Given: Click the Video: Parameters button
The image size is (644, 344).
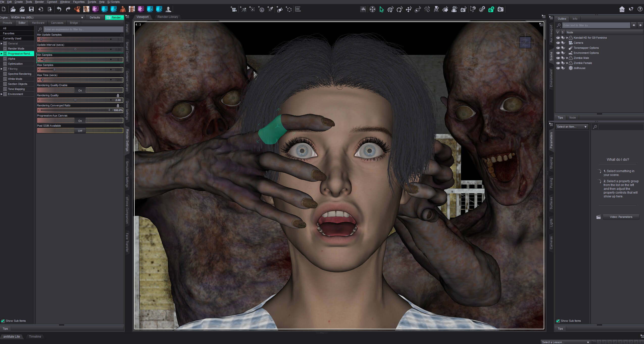Looking at the screenshot, I should [621, 217].
